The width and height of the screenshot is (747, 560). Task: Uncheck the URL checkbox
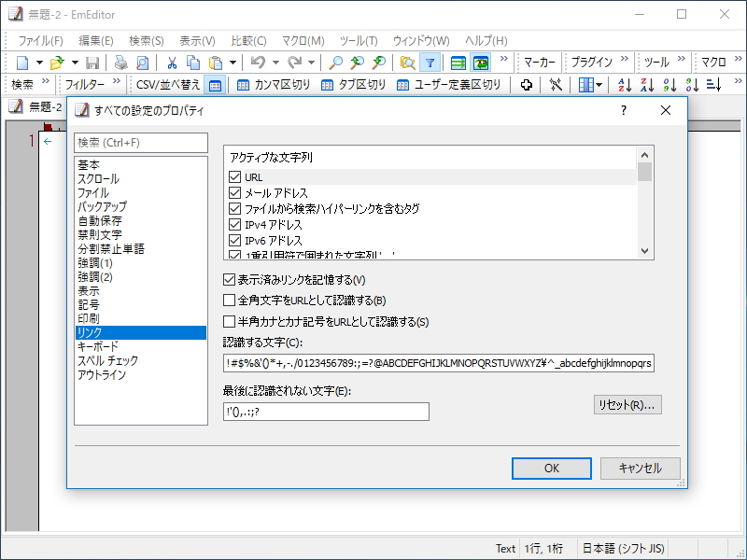234,177
